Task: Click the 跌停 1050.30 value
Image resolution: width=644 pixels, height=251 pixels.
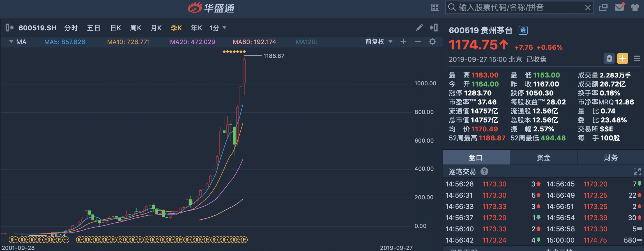Action: point(540,93)
